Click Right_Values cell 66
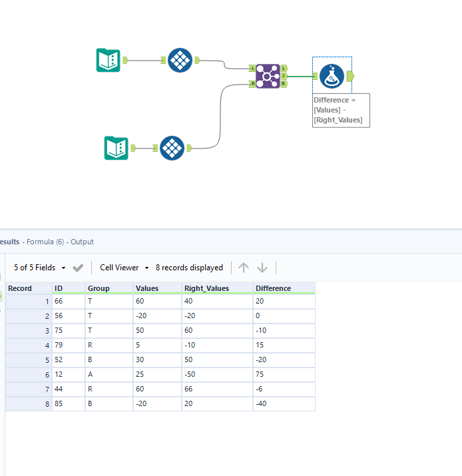 [x=217, y=389]
